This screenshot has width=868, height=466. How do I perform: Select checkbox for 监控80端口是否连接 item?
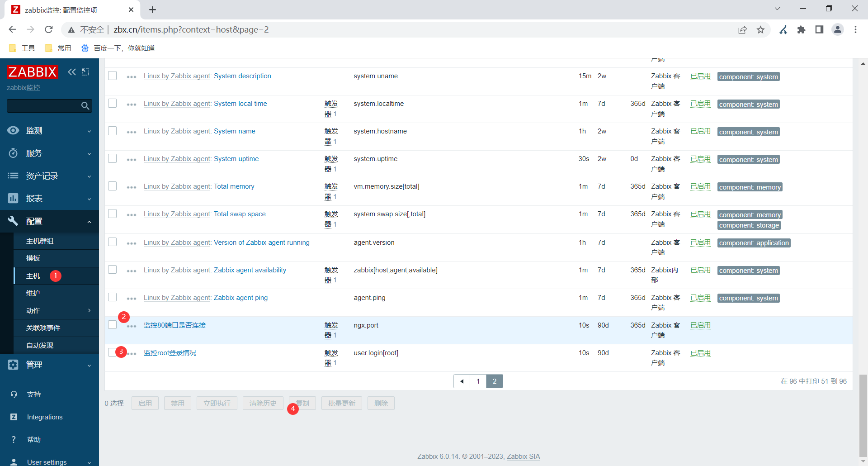click(113, 324)
